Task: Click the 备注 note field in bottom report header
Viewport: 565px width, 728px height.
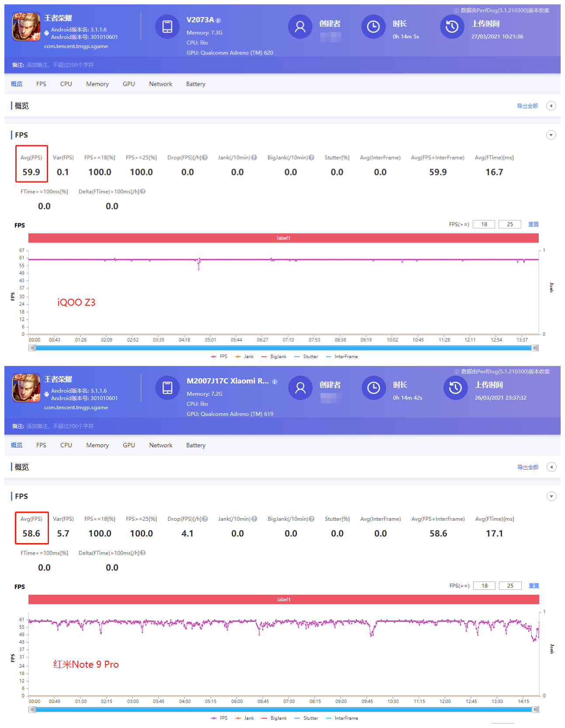Action: pyautogui.click(x=60, y=426)
